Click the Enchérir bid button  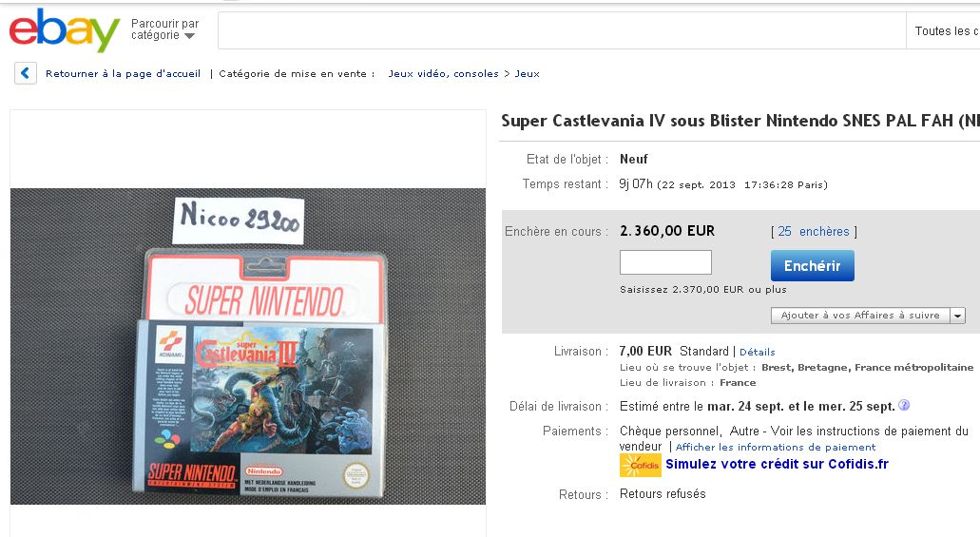click(x=812, y=266)
